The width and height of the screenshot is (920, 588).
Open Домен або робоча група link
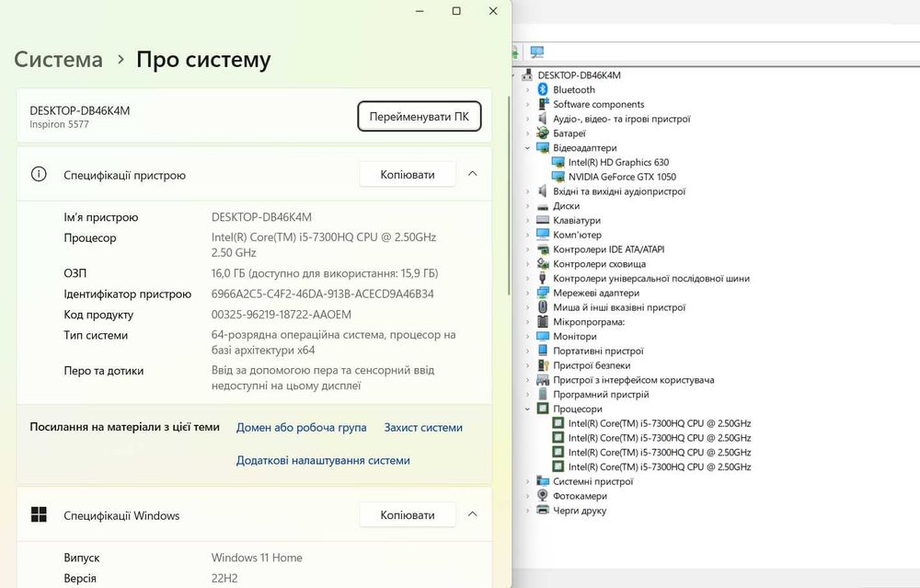pyautogui.click(x=301, y=428)
